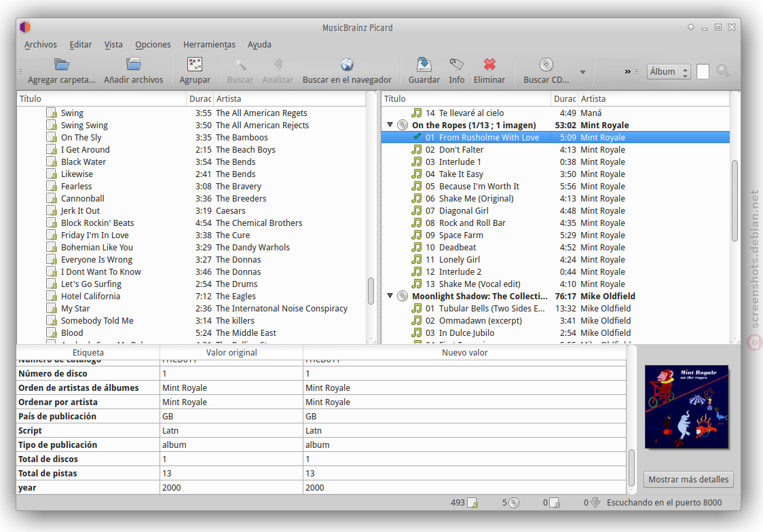763x532 pixels.
Task: Click the note icon beside Ommadawn (excerpt)
Action: click(417, 320)
